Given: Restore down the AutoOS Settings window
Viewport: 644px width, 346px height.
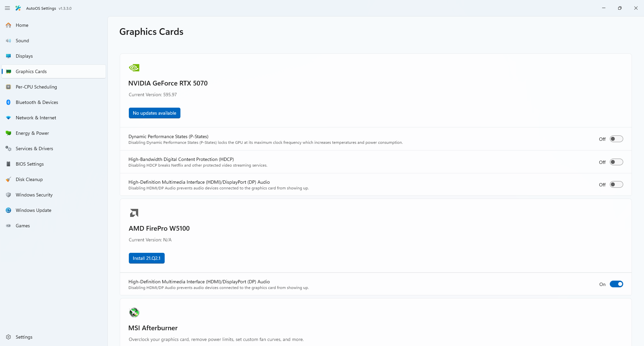Looking at the screenshot, I should pos(620,8).
